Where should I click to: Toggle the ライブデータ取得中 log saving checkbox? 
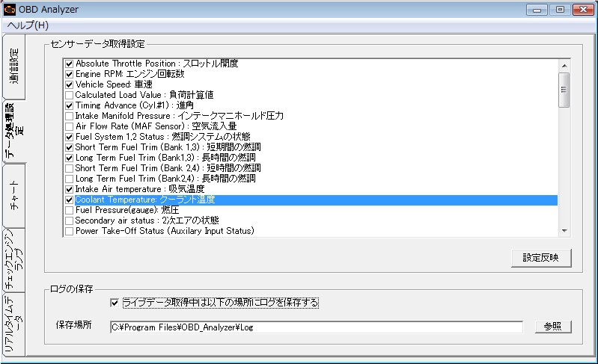point(114,303)
